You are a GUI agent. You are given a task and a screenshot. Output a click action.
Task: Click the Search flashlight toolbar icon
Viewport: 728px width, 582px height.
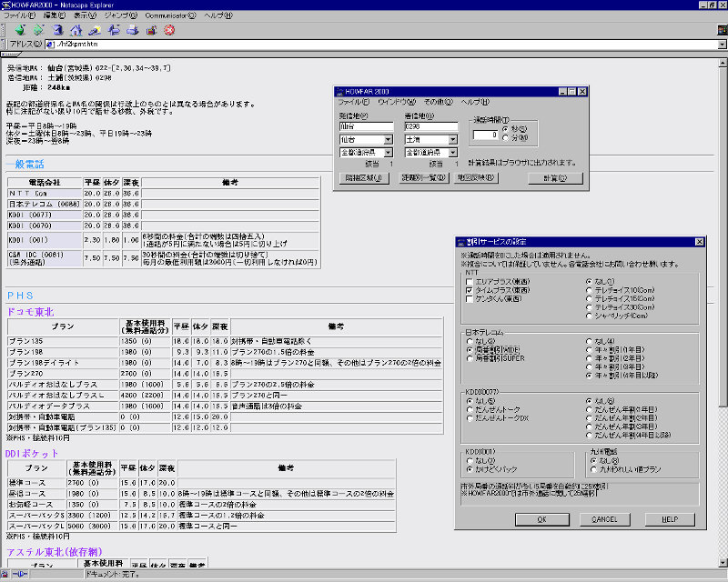[x=95, y=31]
